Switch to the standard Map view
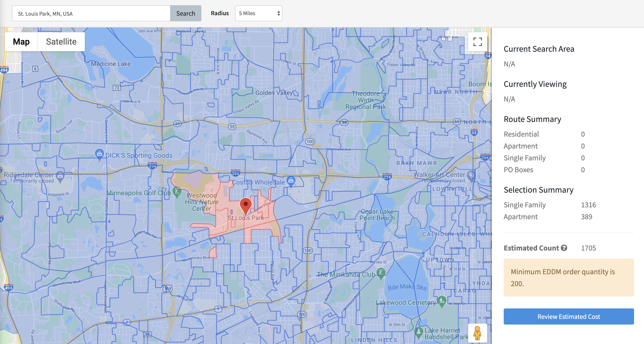Viewport: 644px width, 344px height. coord(21,42)
